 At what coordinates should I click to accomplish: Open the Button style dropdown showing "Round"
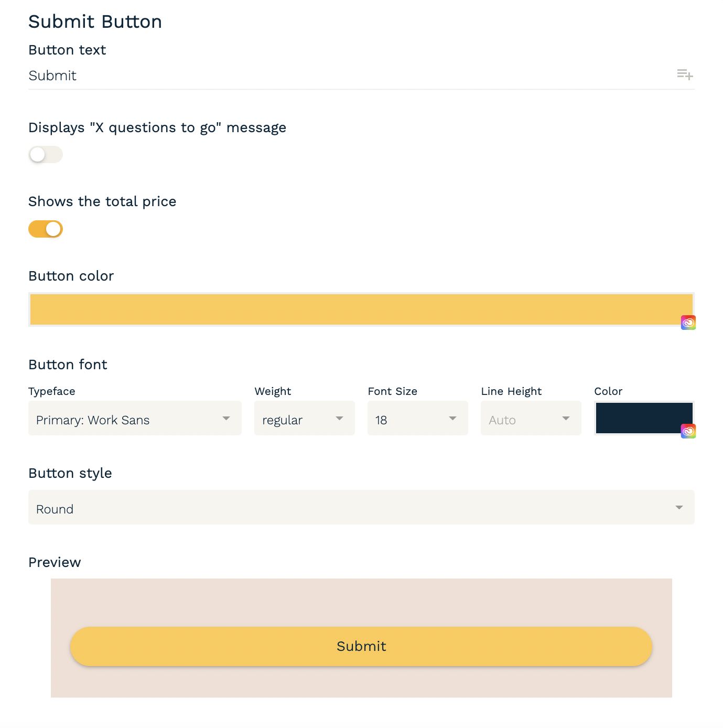(361, 508)
